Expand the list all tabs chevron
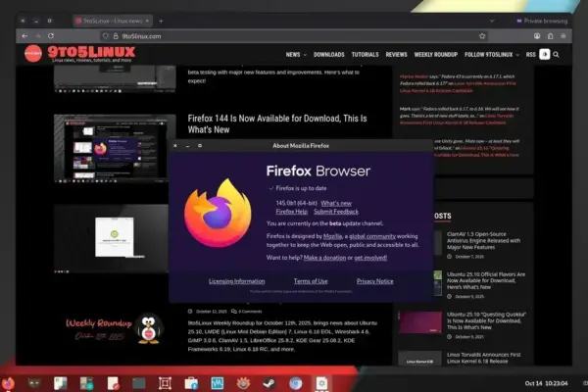 pos(492,21)
